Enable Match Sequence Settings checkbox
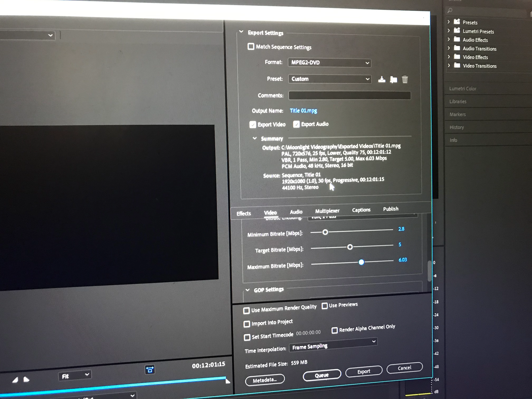This screenshot has height=399, width=532. tap(251, 46)
